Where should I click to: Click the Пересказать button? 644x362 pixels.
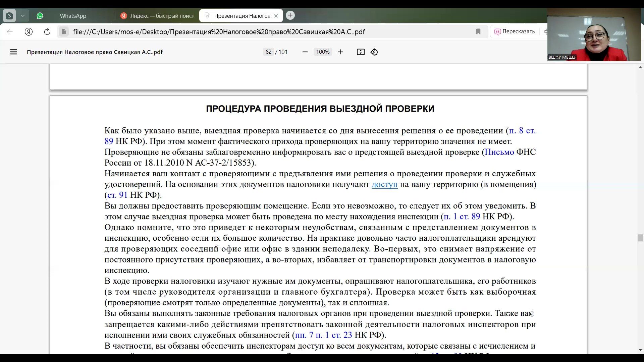(515, 32)
